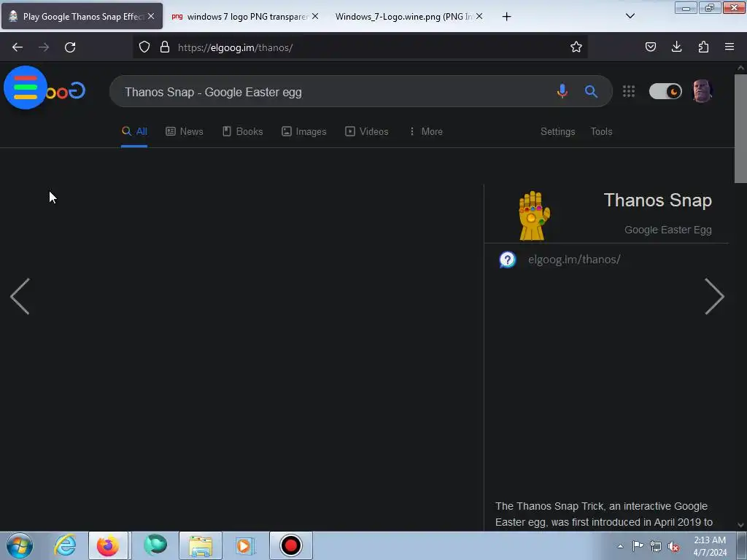Click the muted volume tray icon
Image resolution: width=747 pixels, height=560 pixels.
point(673,546)
